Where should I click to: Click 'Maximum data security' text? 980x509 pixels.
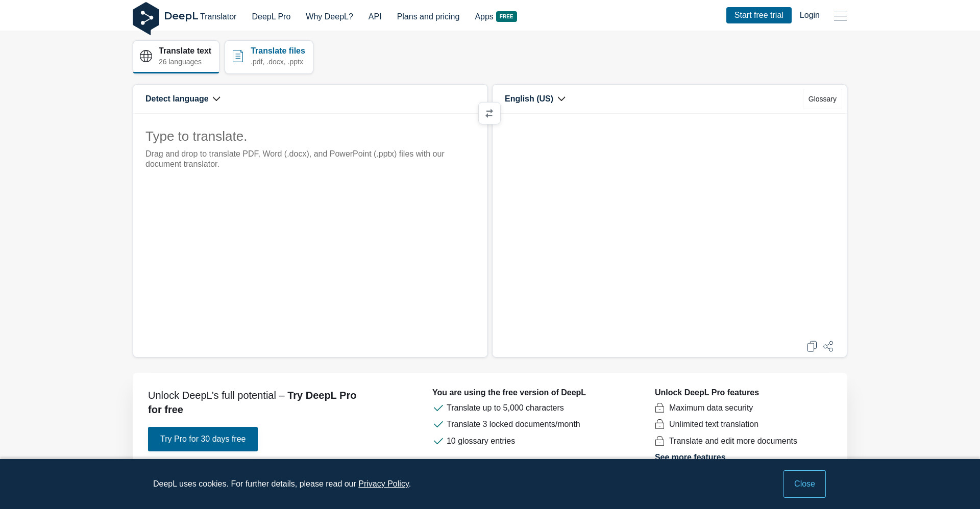711,408
